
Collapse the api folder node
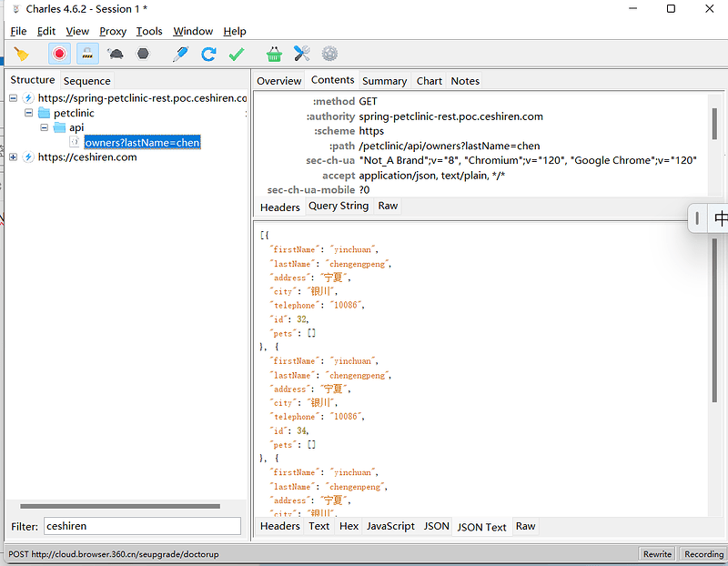coord(44,127)
